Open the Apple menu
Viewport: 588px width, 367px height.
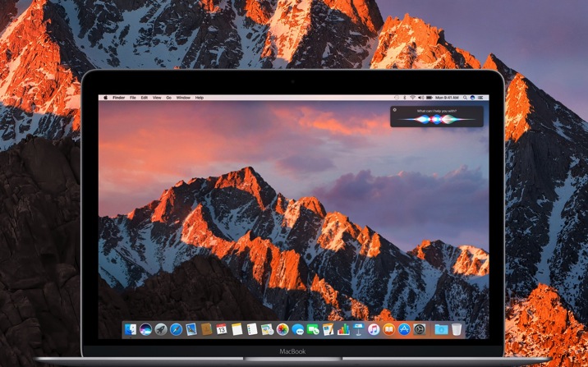click(105, 98)
